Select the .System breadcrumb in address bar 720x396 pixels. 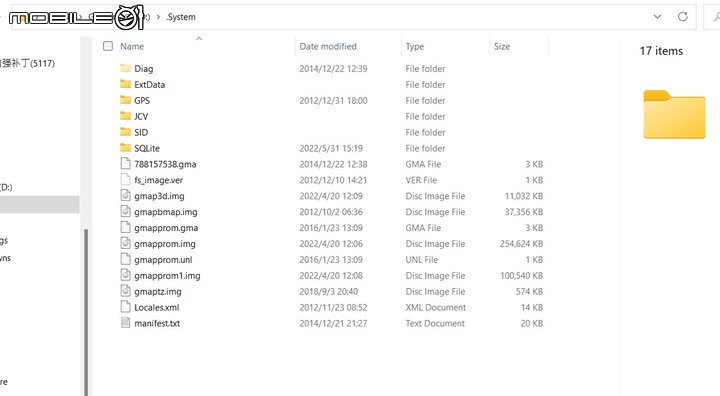tap(180, 17)
